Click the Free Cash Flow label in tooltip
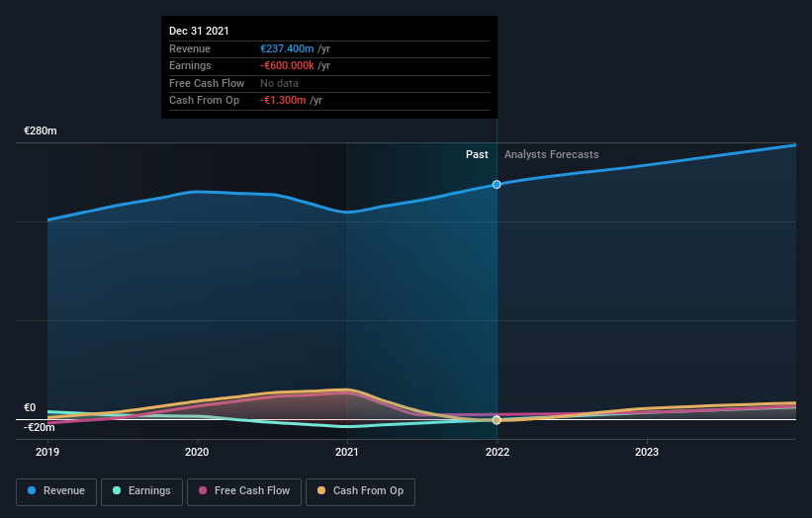The width and height of the screenshot is (812, 518). click(x=207, y=83)
